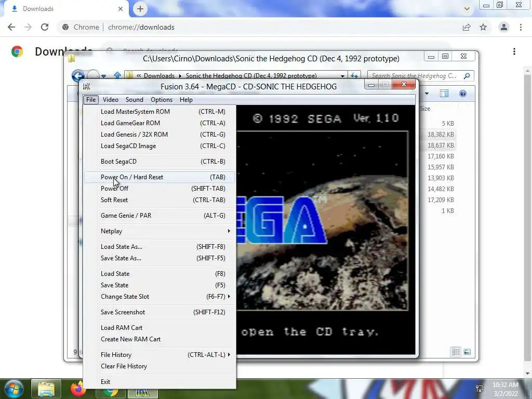Open the File menu in Fusion
Image resolution: width=532 pixels, height=399 pixels.
(x=90, y=99)
